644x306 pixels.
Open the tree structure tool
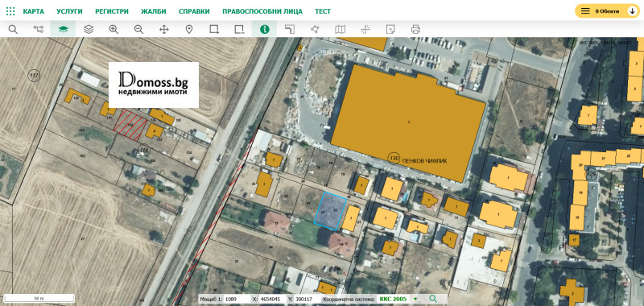(x=38, y=29)
